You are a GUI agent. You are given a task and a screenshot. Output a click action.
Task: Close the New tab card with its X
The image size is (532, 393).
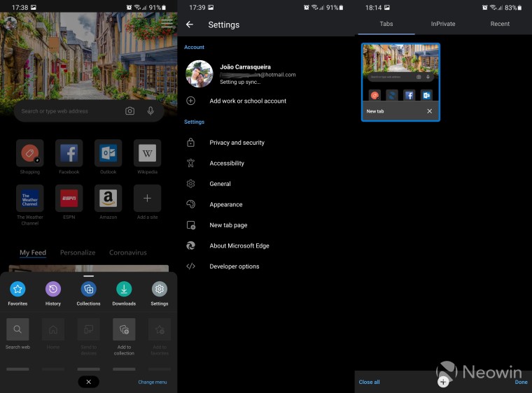point(430,111)
